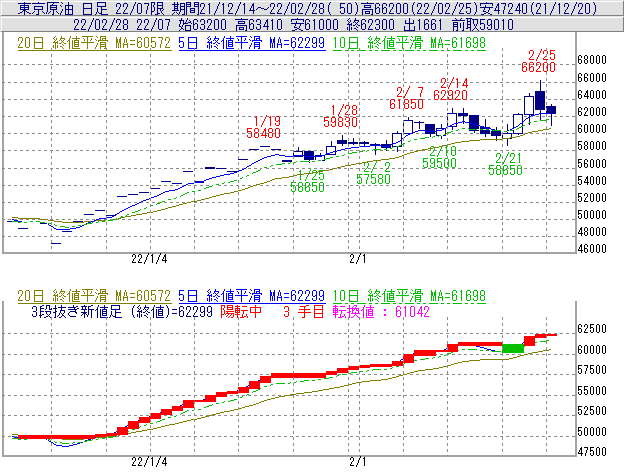This screenshot has height=475, width=624.
Task: Select the 2/25 66200 high label
Action: point(539,61)
